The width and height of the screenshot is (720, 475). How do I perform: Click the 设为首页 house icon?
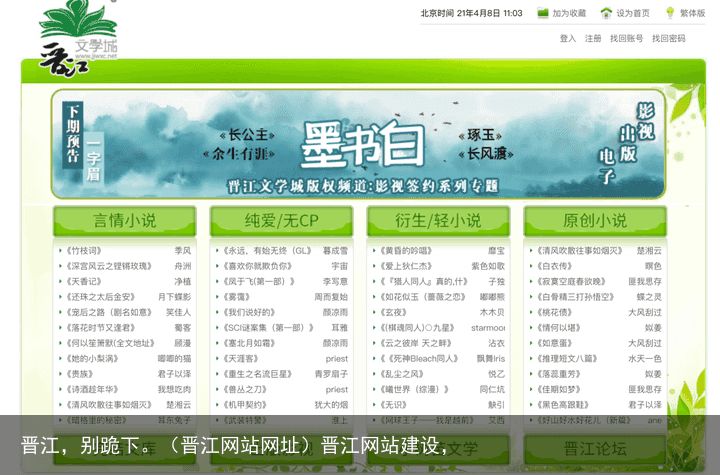click(607, 13)
